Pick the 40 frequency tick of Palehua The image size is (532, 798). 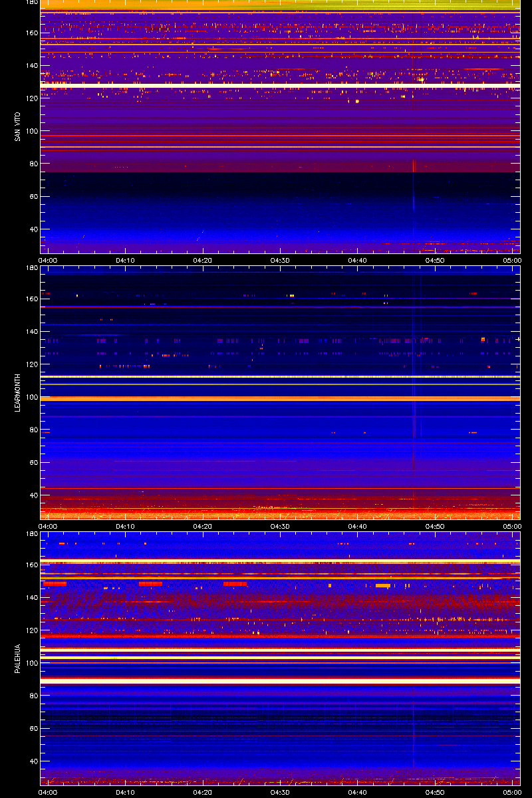coord(33,761)
